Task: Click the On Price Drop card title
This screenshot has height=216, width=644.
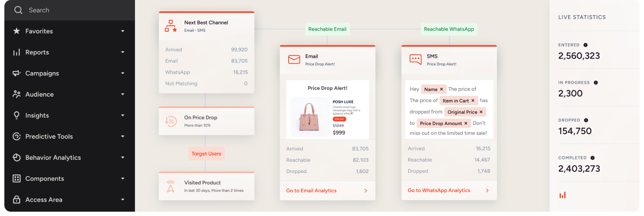Action: click(x=201, y=117)
